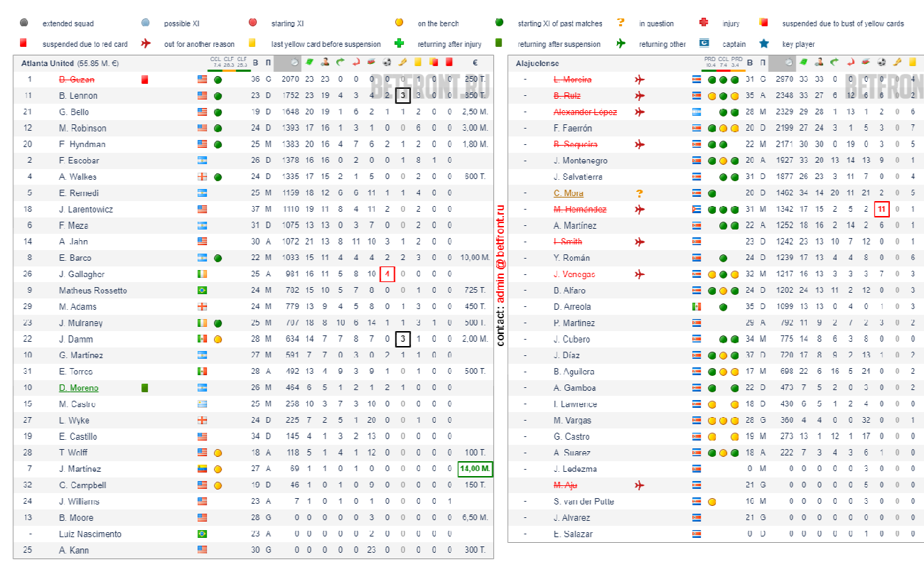Click the red card column header in Atlanta United table
The image size is (924, 572).
pyautogui.click(x=449, y=63)
